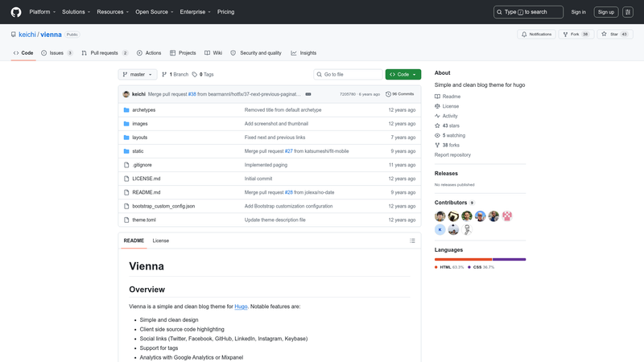Open the Security and quality tab
This screenshot has height=362, width=644.
click(256, 53)
